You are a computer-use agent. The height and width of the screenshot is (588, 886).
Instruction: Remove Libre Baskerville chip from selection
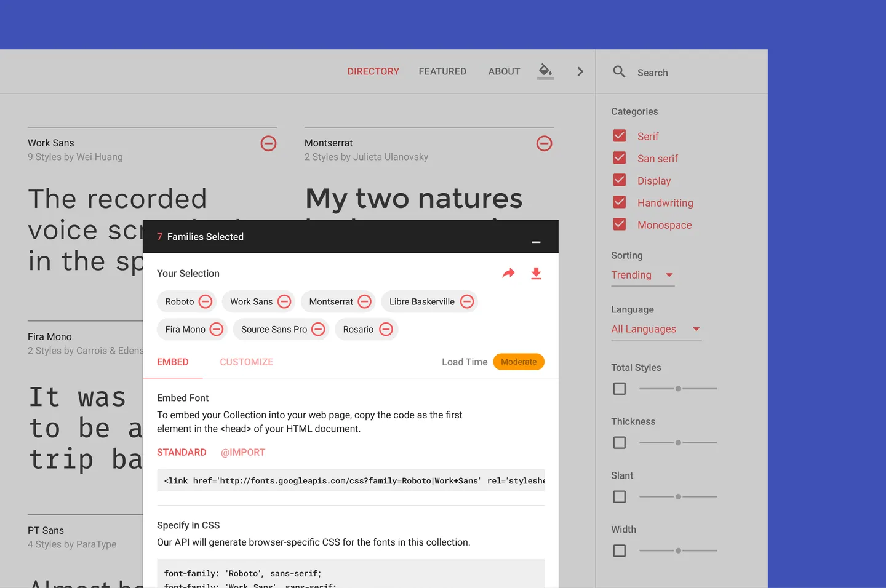467,301
